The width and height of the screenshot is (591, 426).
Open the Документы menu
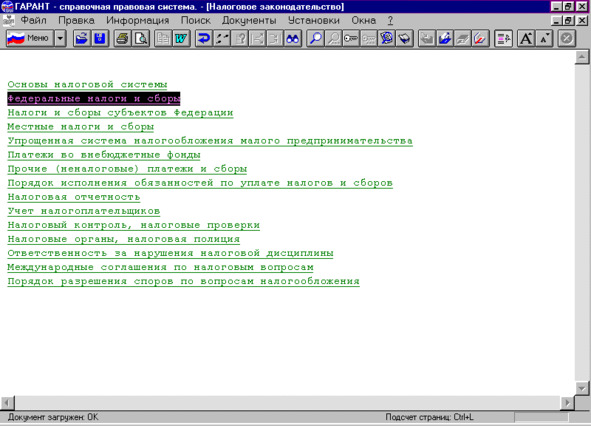(249, 20)
